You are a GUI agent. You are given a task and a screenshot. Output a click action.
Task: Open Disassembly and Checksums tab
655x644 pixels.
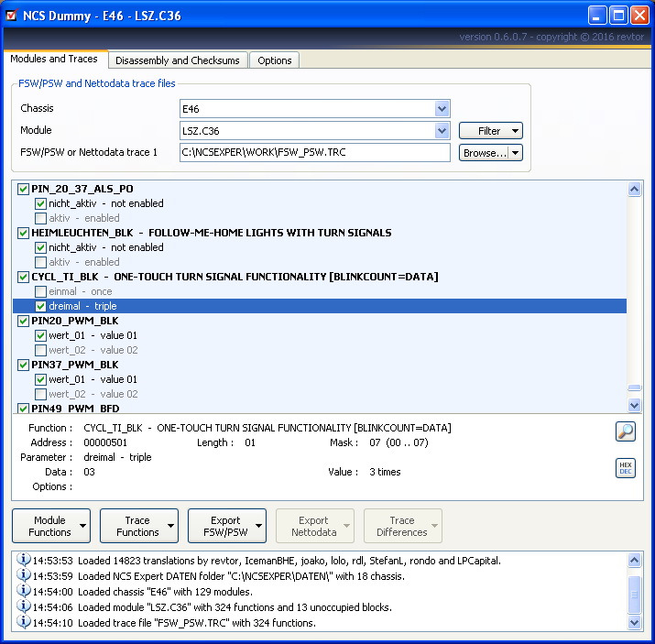pyautogui.click(x=178, y=60)
